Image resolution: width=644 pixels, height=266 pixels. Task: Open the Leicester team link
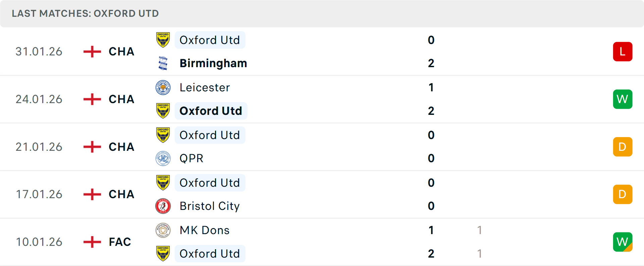click(x=205, y=88)
